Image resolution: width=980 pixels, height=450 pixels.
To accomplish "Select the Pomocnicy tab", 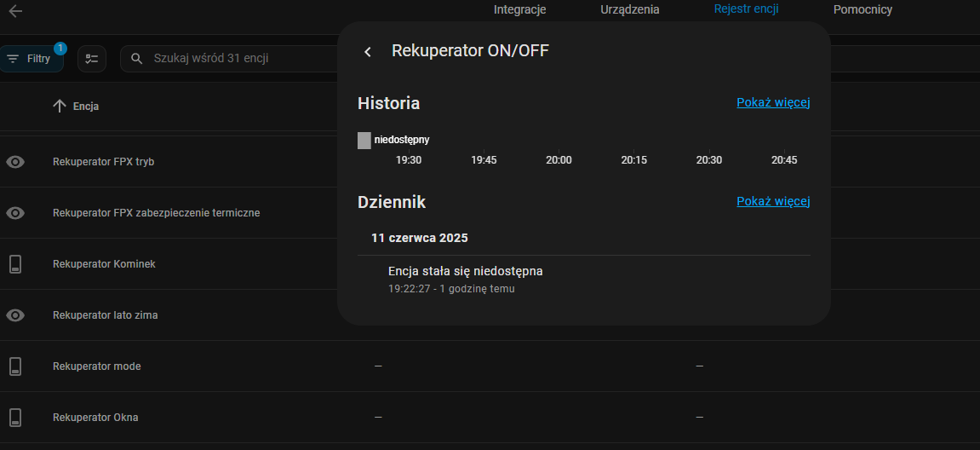I will pos(862,10).
